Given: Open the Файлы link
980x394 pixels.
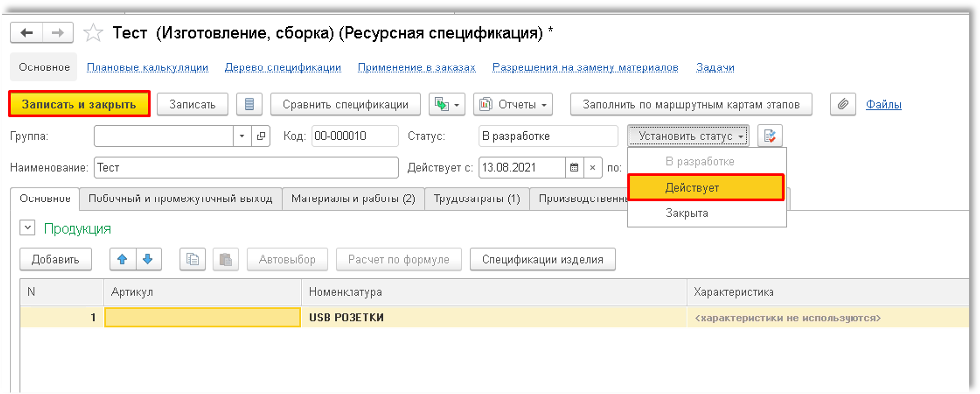Looking at the screenshot, I should pos(883,105).
